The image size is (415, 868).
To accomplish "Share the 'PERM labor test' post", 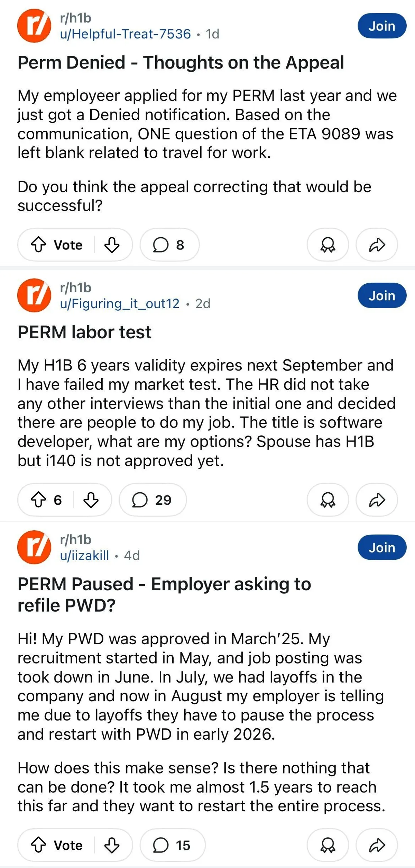I will pyautogui.click(x=377, y=500).
